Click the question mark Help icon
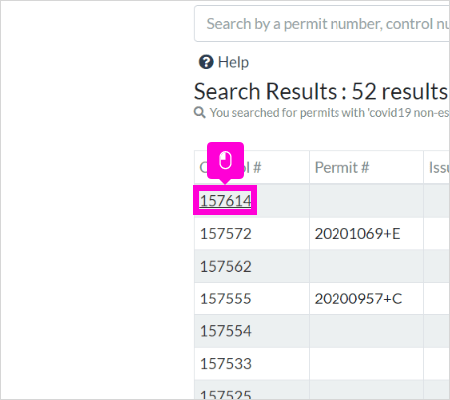 coord(206,62)
